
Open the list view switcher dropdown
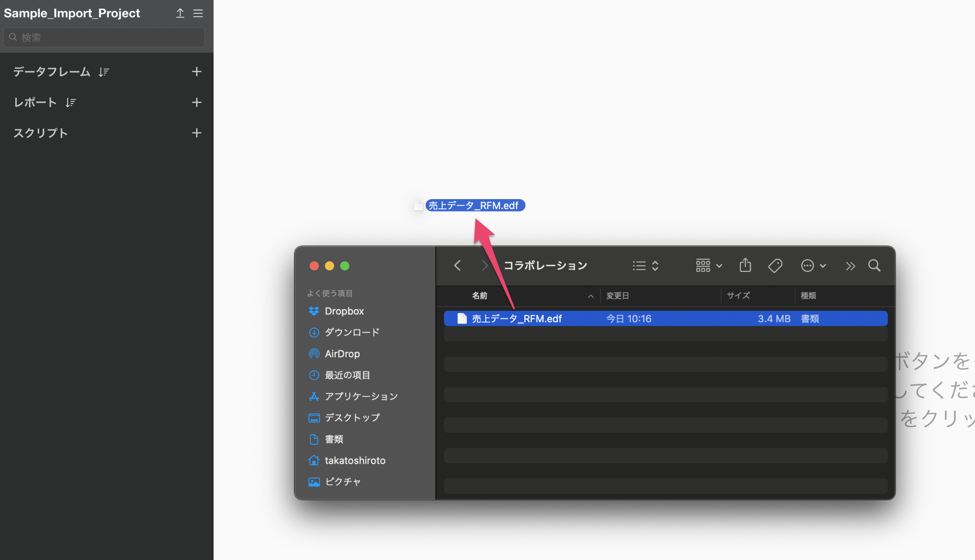[646, 266]
